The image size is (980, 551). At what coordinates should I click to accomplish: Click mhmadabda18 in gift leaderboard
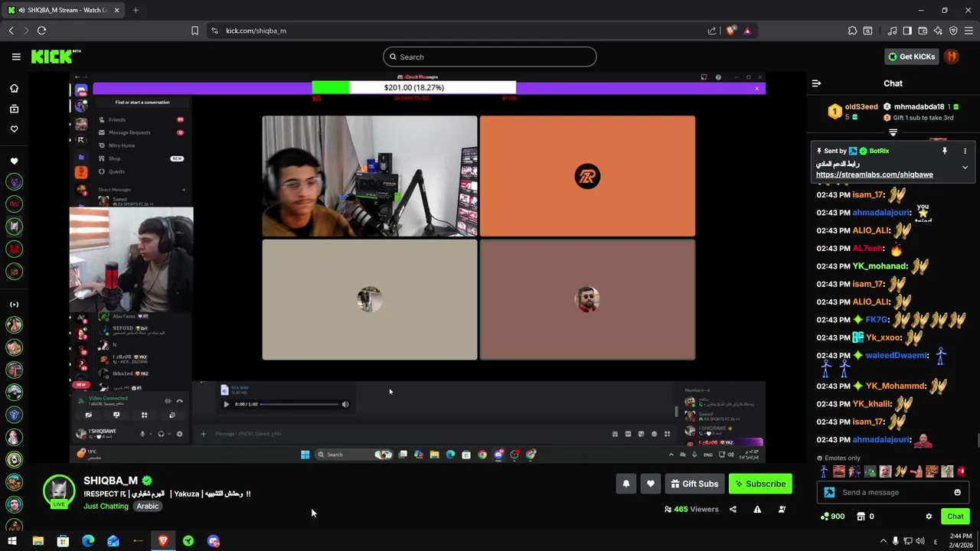(x=919, y=107)
